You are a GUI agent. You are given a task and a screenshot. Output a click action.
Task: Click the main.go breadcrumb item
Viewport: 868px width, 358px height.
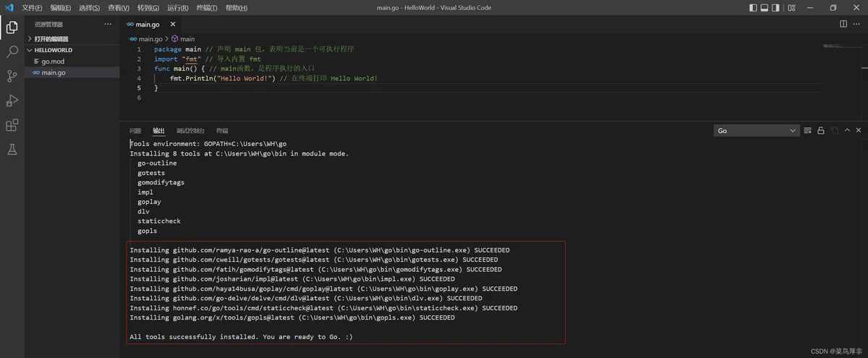click(146, 39)
